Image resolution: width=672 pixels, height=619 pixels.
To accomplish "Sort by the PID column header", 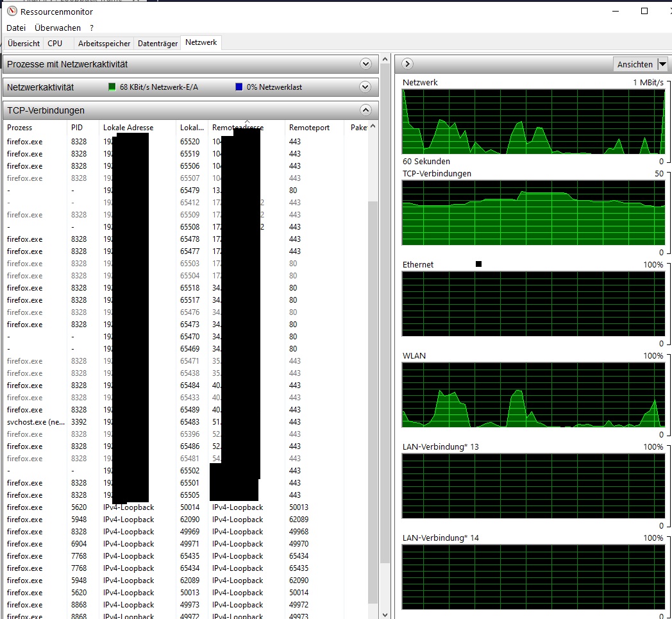I will [x=77, y=127].
